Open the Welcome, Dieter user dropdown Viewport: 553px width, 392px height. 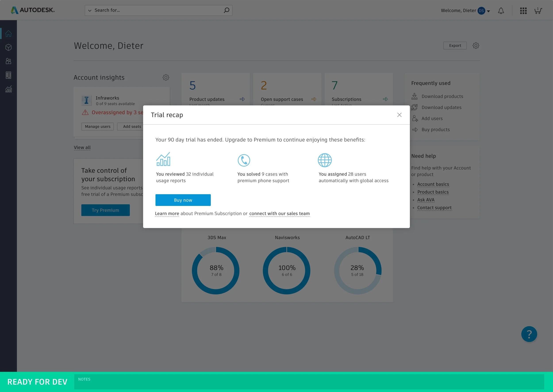[465, 11]
